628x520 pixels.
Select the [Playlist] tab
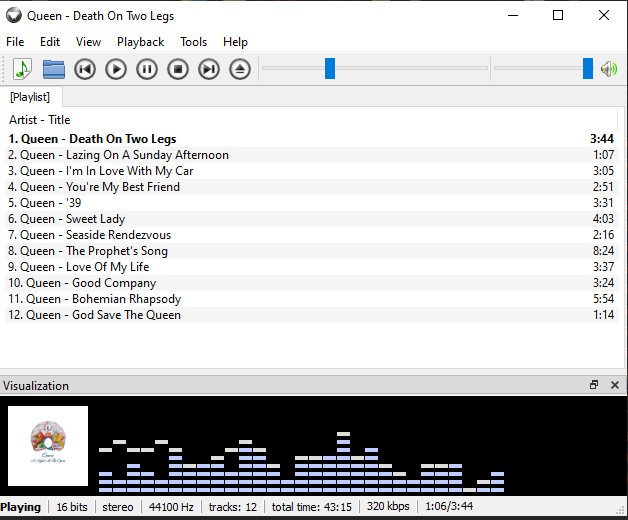[30, 97]
